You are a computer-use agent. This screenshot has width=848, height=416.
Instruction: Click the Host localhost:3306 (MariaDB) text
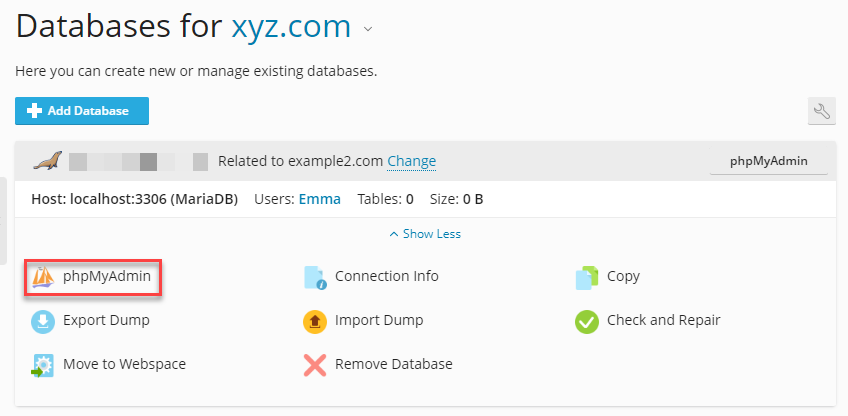click(x=134, y=199)
